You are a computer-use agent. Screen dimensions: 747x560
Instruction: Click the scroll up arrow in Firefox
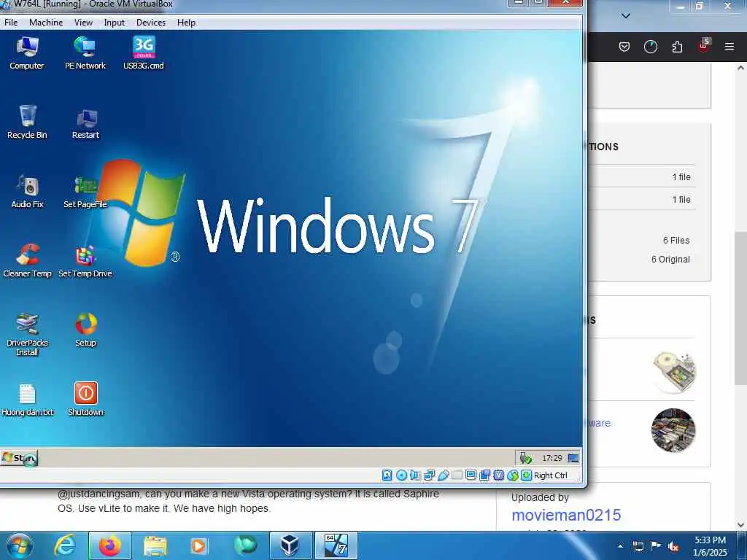click(740, 68)
